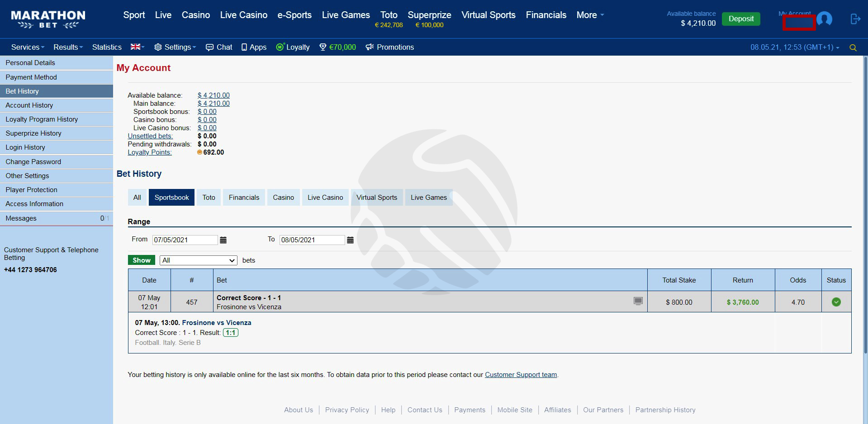Go to Live section

163,15
